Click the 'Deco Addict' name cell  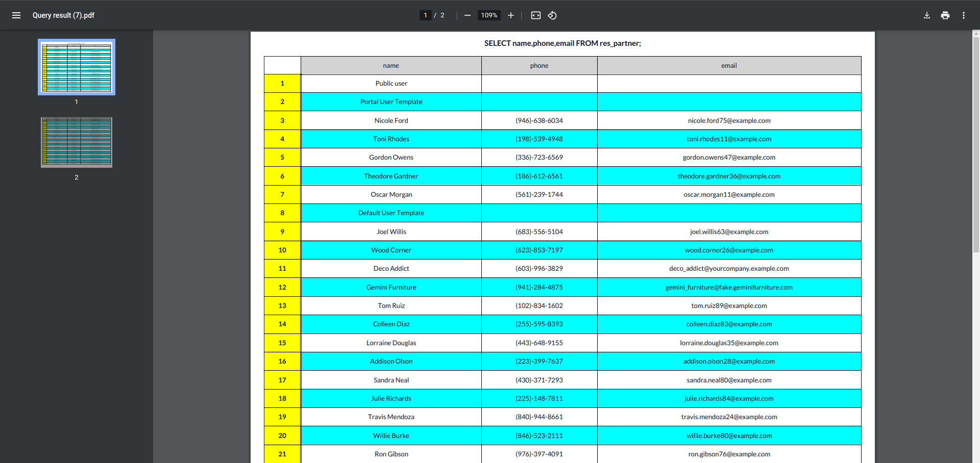[391, 269]
